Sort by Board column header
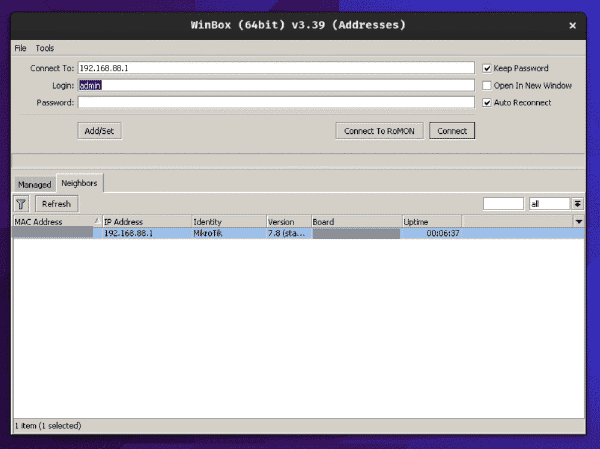 tap(357, 222)
